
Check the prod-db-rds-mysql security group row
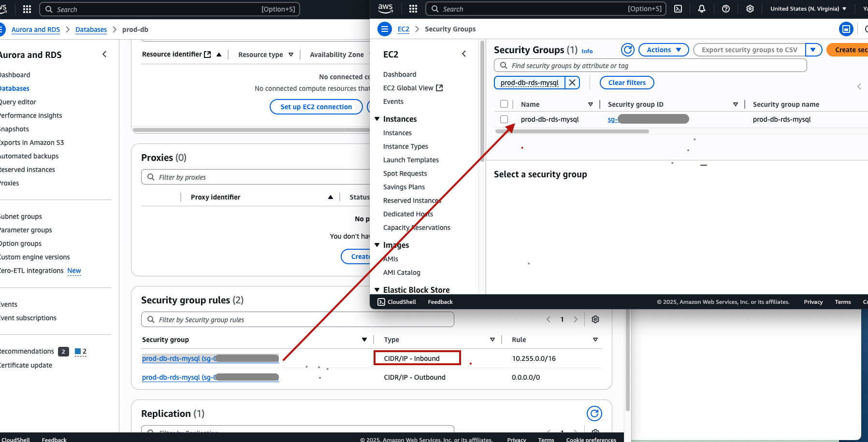[504, 119]
